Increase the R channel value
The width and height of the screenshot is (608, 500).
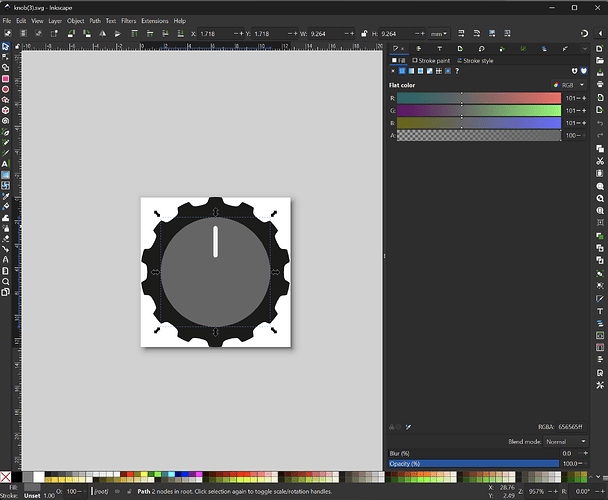coord(584,98)
